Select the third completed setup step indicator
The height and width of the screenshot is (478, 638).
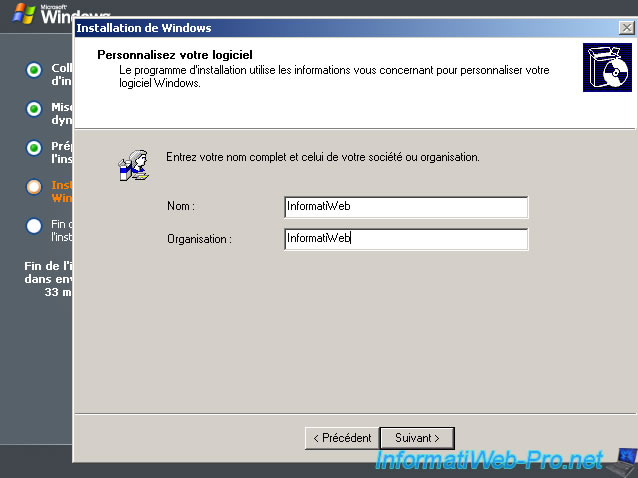(34, 148)
